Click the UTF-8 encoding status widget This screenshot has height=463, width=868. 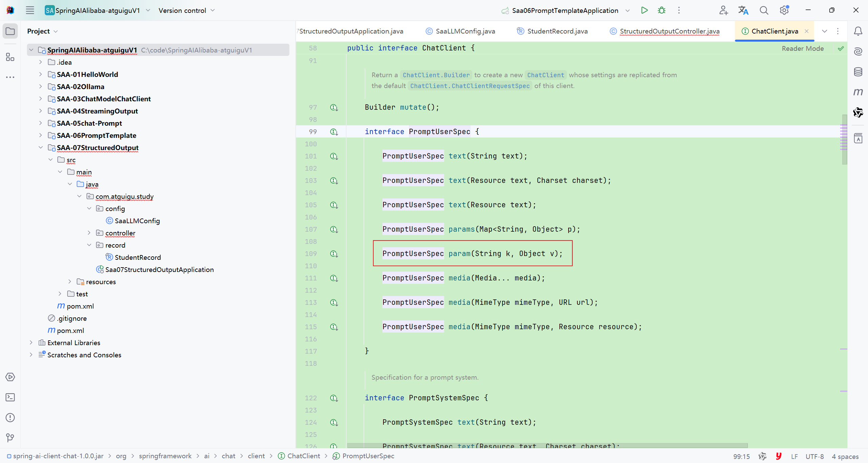point(814,456)
